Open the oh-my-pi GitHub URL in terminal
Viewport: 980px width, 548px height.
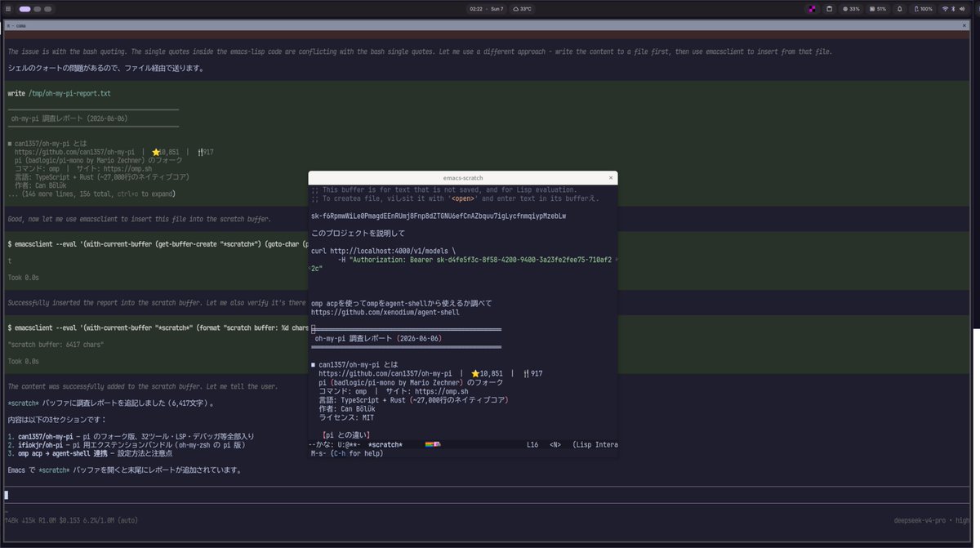point(74,152)
